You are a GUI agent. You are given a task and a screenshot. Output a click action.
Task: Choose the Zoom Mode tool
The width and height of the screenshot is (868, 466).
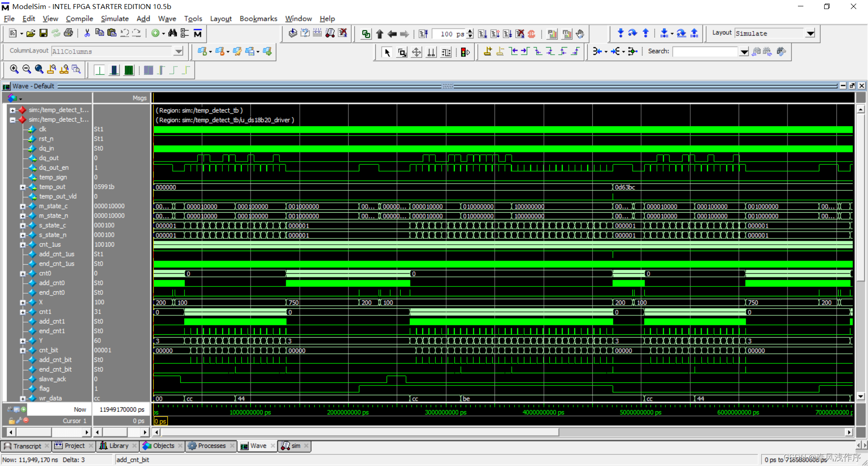[402, 52]
